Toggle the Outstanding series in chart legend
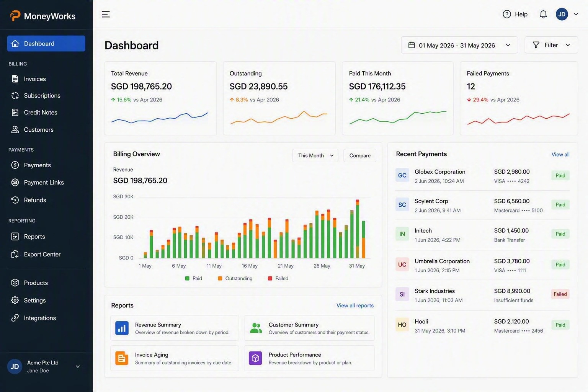 [x=235, y=278]
